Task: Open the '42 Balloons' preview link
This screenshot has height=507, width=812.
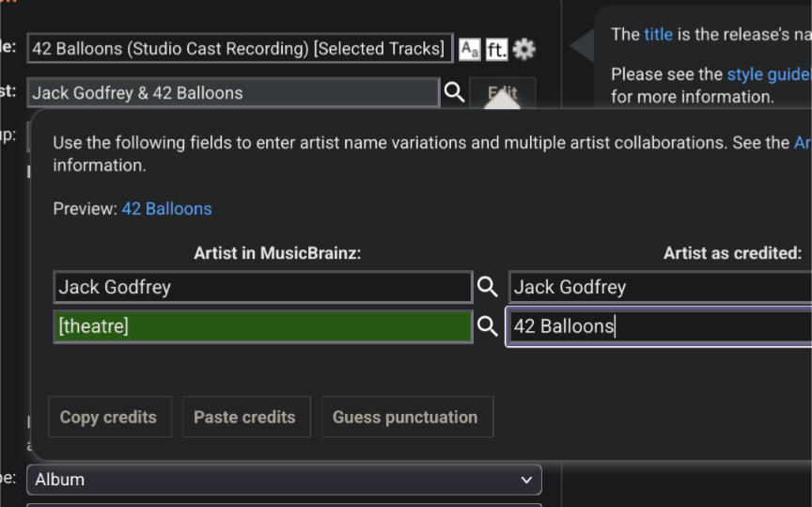Action: click(x=166, y=209)
